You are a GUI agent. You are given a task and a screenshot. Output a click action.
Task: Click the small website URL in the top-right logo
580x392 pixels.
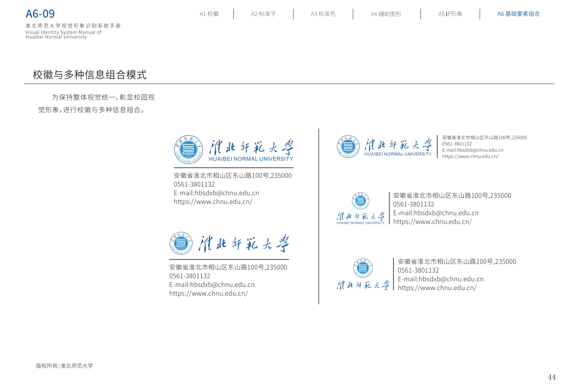[470, 156]
